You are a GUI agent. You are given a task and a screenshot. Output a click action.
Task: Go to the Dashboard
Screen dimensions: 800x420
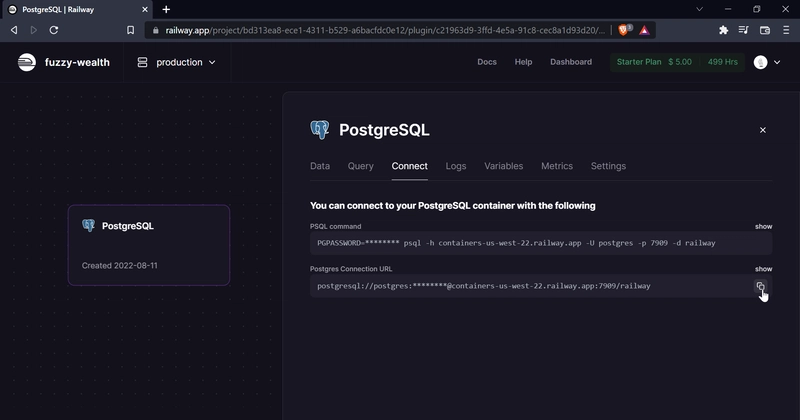pyautogui.click(x=571, y=62)
